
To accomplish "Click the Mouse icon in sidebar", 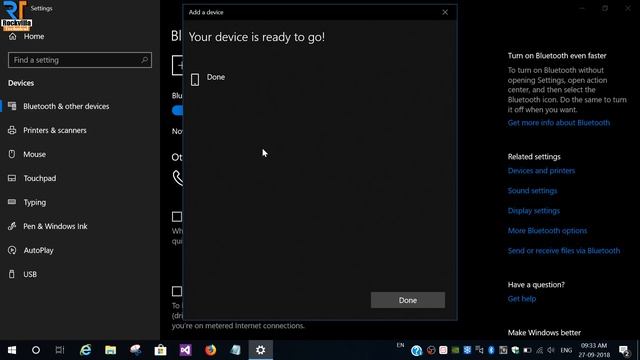I will [12, 154].
